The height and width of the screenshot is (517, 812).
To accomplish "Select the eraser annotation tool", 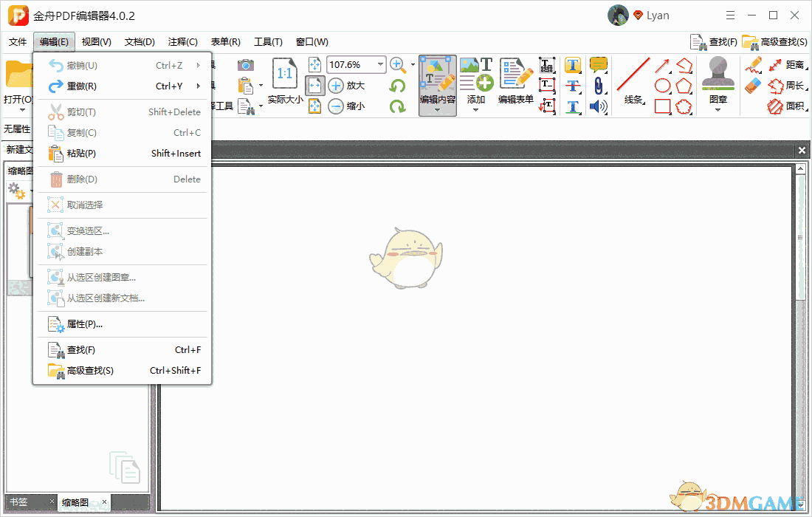I will 754,86.
